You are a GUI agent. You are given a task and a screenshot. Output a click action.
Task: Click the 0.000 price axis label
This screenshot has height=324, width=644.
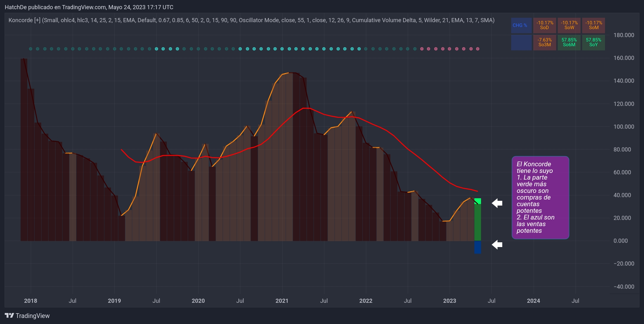click(x=621, y=241)
